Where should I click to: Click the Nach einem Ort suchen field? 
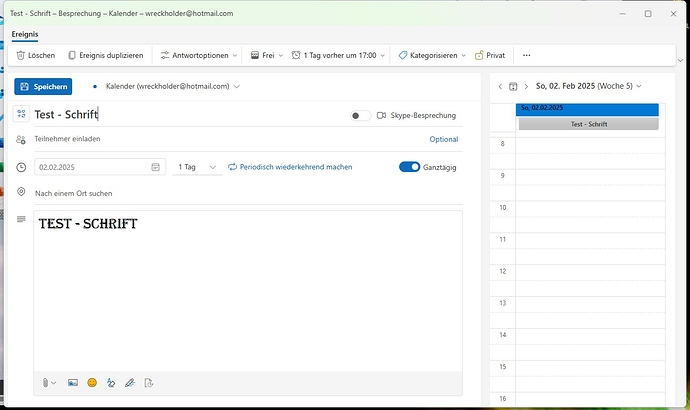point(248,194)
